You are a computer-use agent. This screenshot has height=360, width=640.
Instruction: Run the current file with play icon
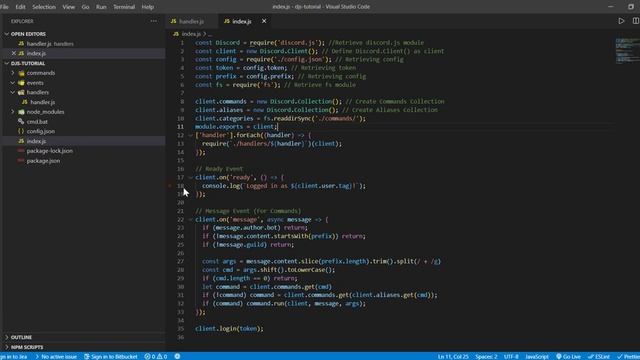621,21
